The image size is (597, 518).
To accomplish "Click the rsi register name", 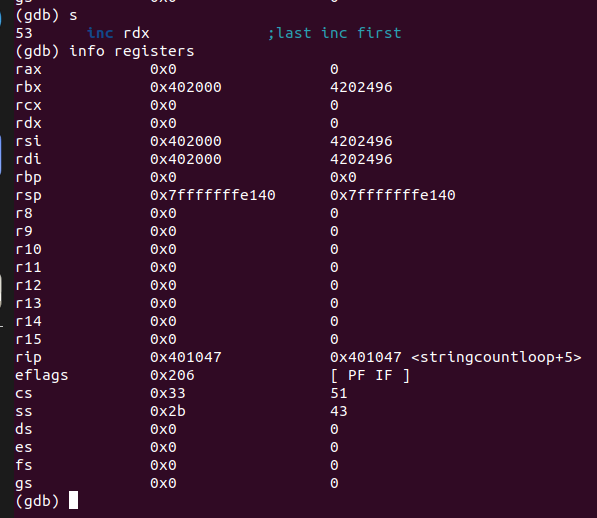I will tap(28, 141).
